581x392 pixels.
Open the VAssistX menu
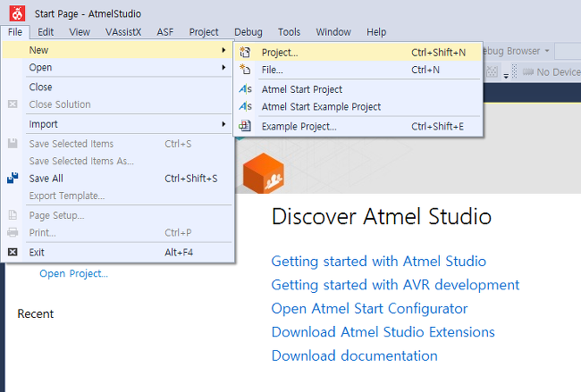[x=123, y=32]
